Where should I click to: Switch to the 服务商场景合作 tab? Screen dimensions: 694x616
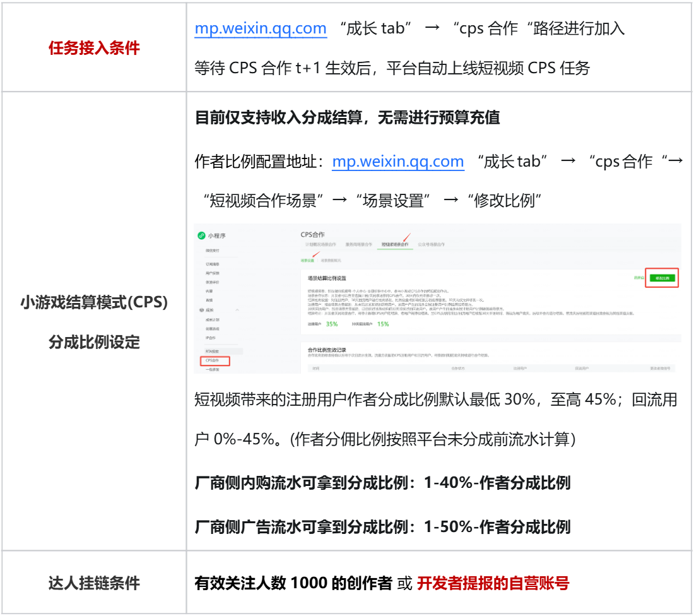point(359,244)
